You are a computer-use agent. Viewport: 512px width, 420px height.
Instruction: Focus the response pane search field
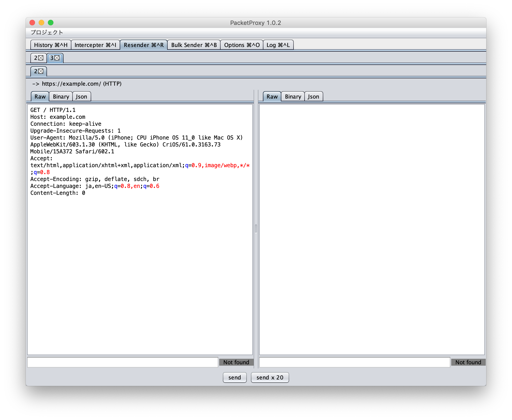point(355,362)
